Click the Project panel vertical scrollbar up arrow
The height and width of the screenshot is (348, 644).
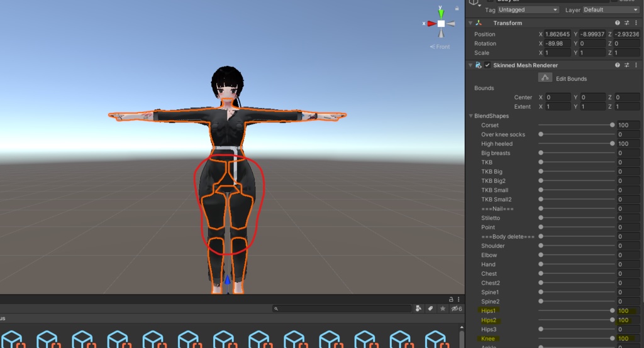tap(462, 327)
